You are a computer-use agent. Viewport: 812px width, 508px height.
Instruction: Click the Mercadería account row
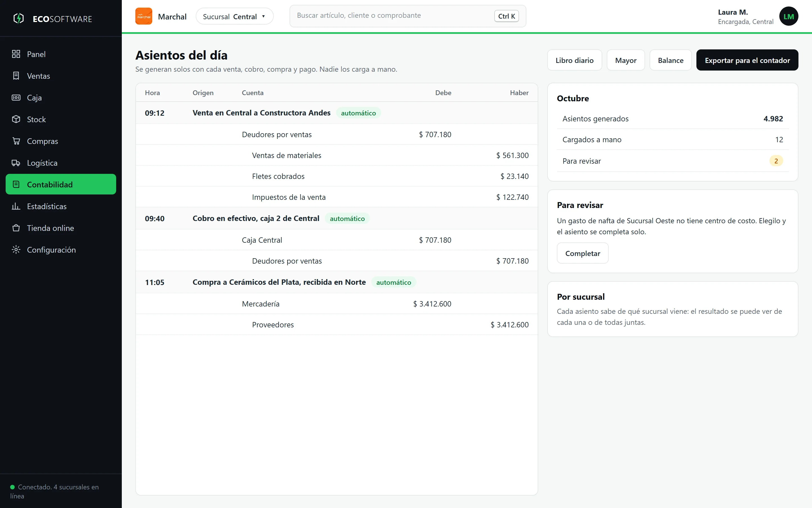pos(337,304)
